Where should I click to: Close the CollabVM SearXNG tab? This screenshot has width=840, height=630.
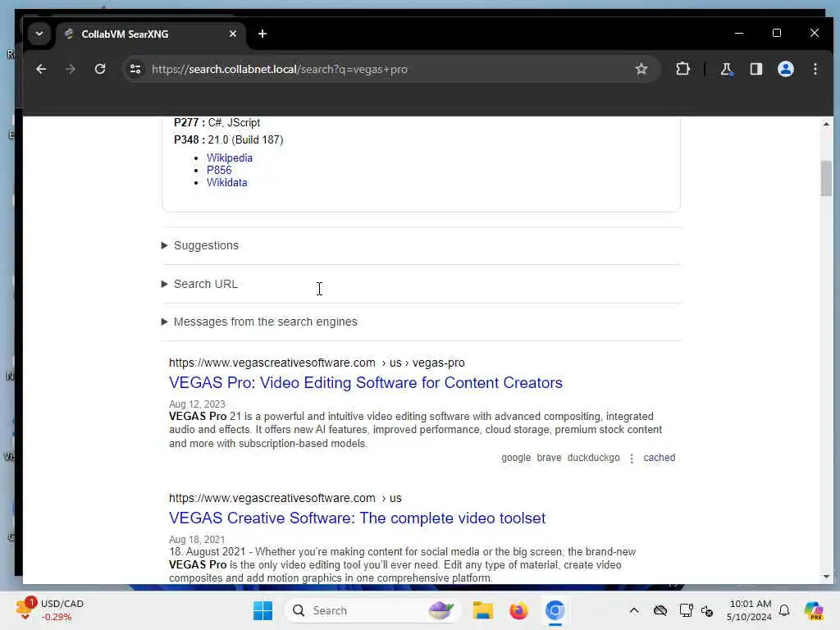(232, 34)
